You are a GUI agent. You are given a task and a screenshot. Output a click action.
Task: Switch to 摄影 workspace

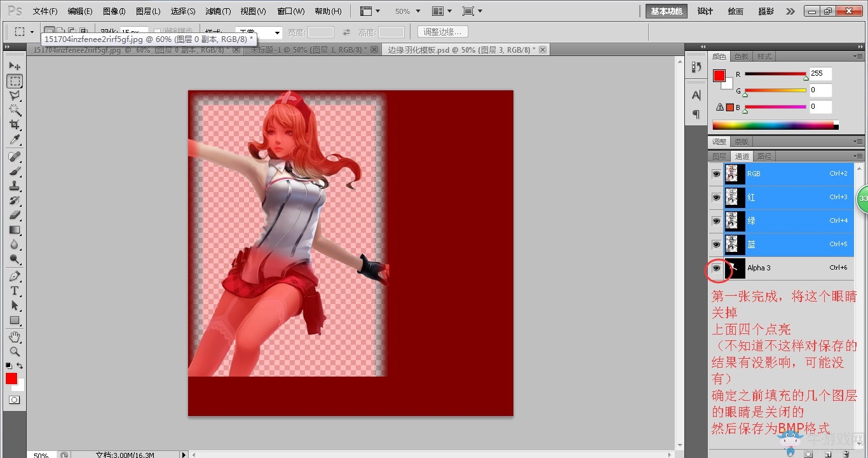[x=766, y=11]
